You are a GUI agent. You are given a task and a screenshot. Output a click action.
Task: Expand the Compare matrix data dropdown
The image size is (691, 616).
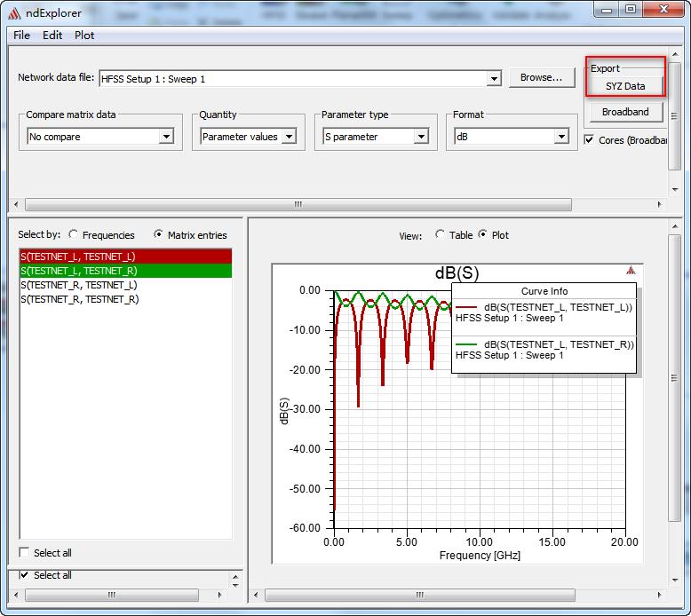pyautogui.click(x=165, y=137)
